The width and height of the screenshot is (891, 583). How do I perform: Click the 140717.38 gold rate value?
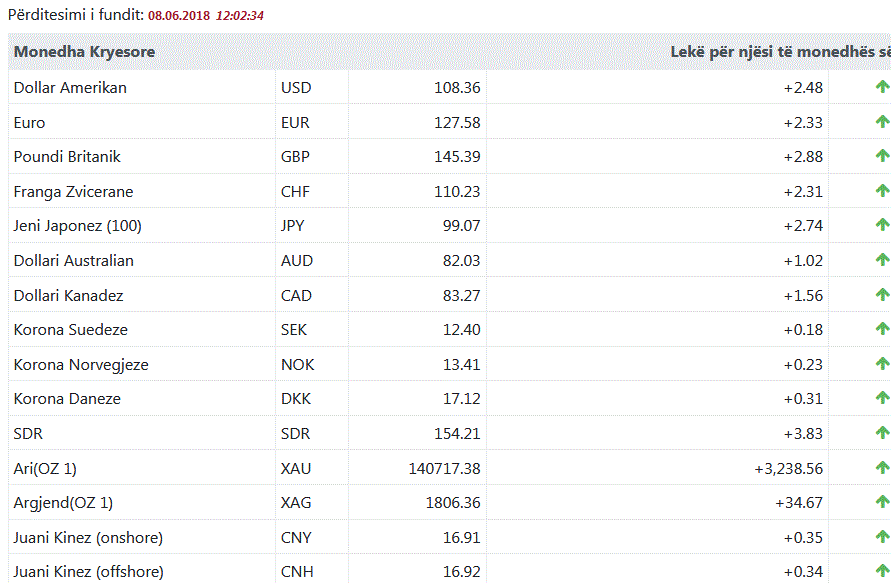click(x=444, y=468)
